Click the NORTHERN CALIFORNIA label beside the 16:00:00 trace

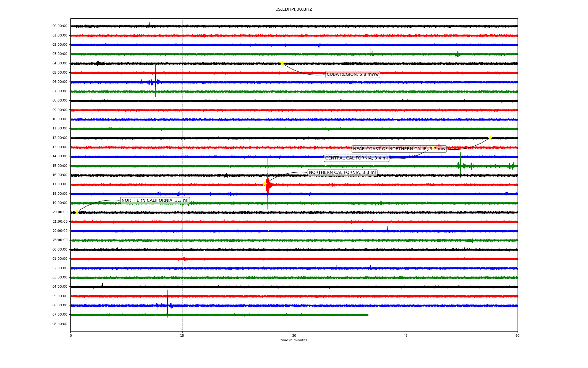(x=342, y=173)
